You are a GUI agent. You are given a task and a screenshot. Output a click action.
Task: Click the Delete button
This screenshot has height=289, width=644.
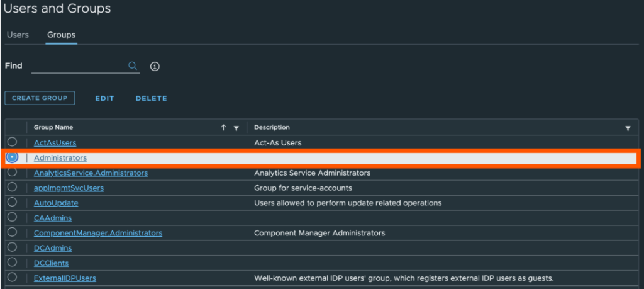coord(151,98)
